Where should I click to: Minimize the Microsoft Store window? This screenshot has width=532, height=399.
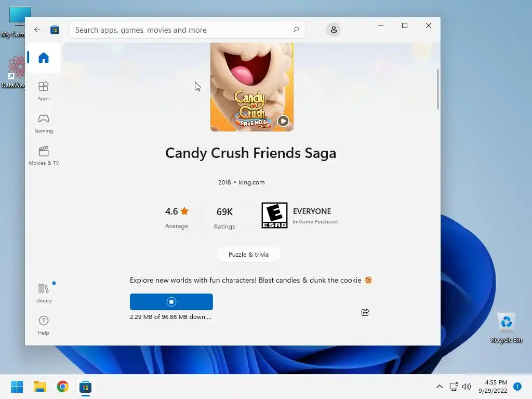381,25
